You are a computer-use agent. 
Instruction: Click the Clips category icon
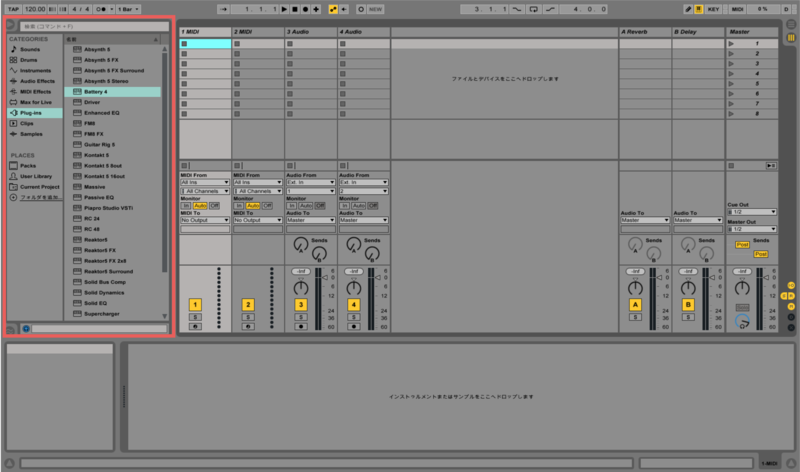[x=13, y=123]
